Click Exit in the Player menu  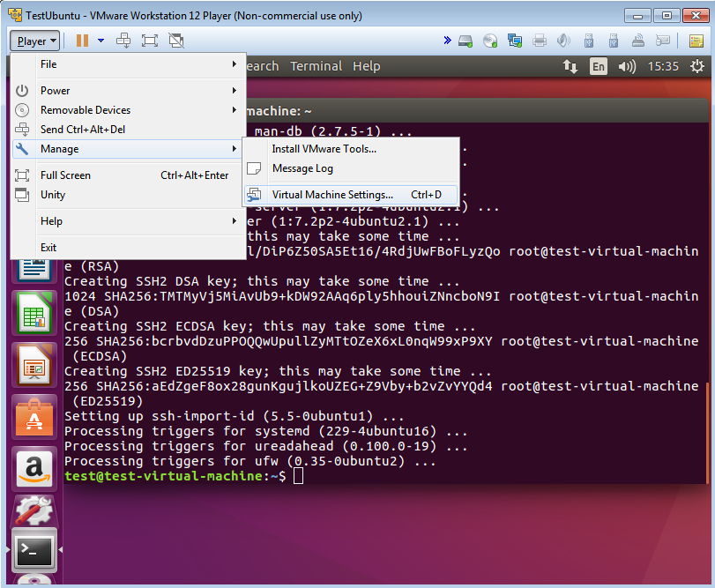[x=48, y=248]
